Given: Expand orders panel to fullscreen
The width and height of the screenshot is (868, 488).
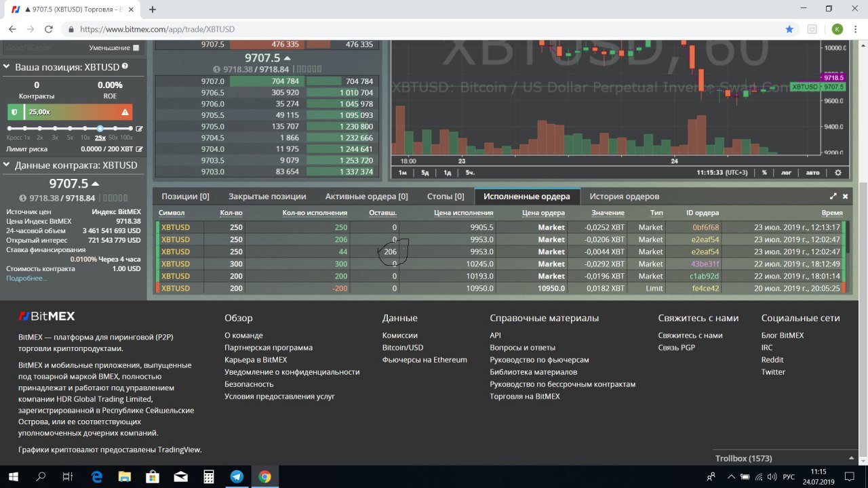Looking at the screenshot, I should coord(833,197).
